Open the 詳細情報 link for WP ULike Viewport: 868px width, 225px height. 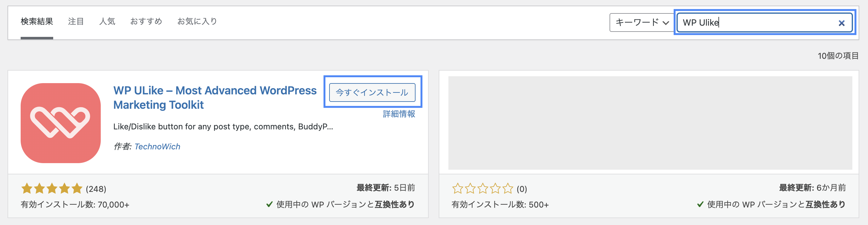pyautogui.click(x=399, y=114)
